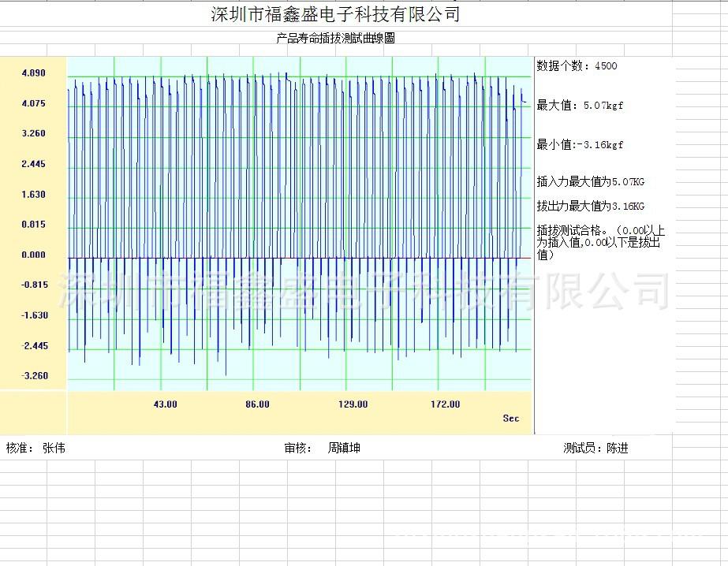The height and width of the screenshot is (566, 728).
Task: Click the 数据个数: 4500 text
Action: click(577, 66)
